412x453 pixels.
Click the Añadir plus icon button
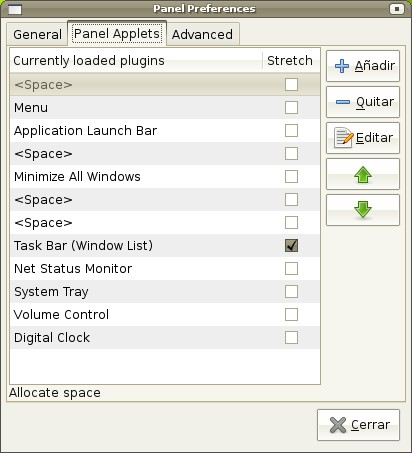(x=363, y=66)
